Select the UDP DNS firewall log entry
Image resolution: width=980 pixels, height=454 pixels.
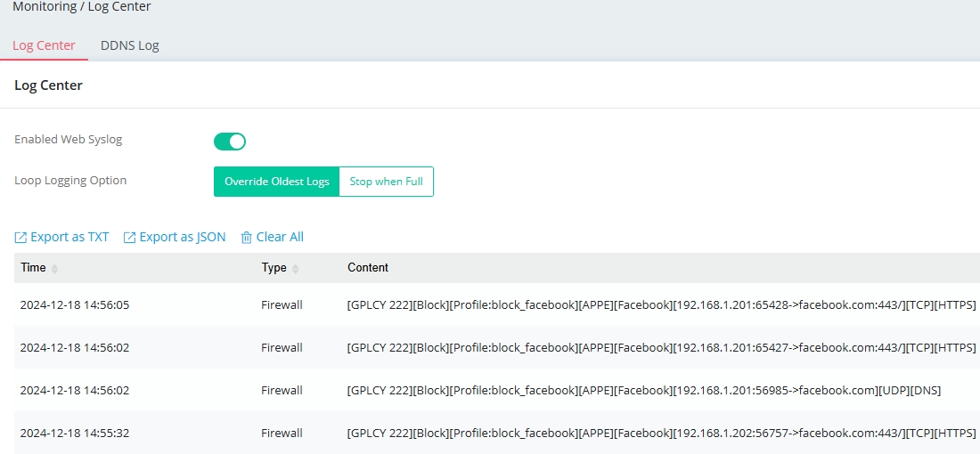point(497,390)
